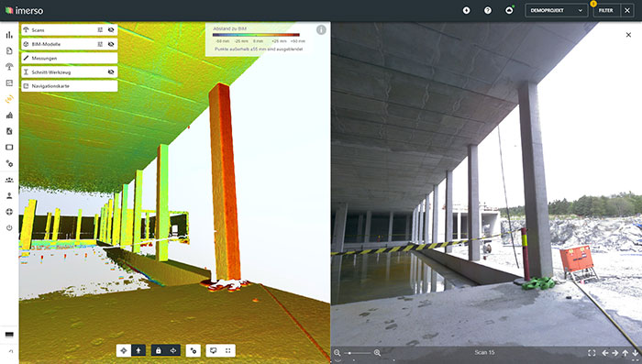Viewport: 642px width, 364px height.
Task: Click the FILTER button
Action: tap(606, 11)
